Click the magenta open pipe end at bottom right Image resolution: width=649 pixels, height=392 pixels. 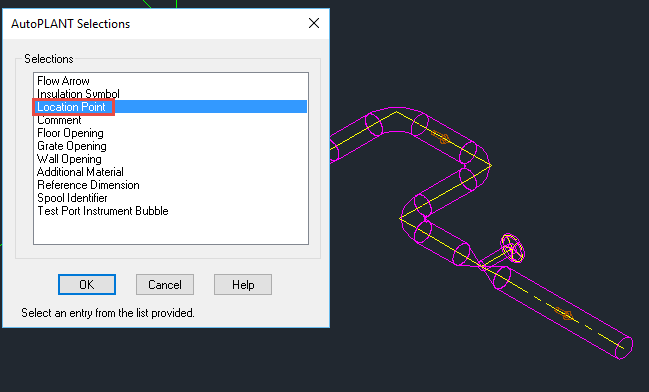tap(624, 348)
